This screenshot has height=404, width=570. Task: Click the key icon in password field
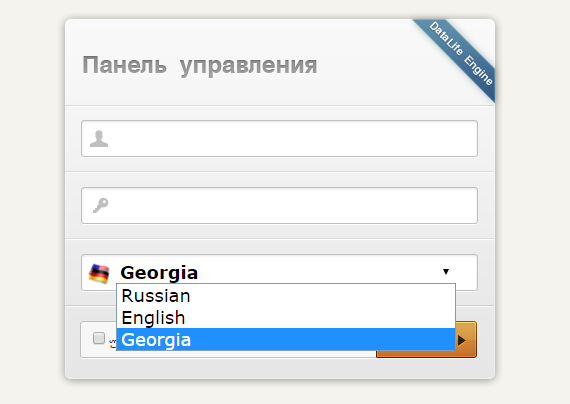(x=100, y=205)
